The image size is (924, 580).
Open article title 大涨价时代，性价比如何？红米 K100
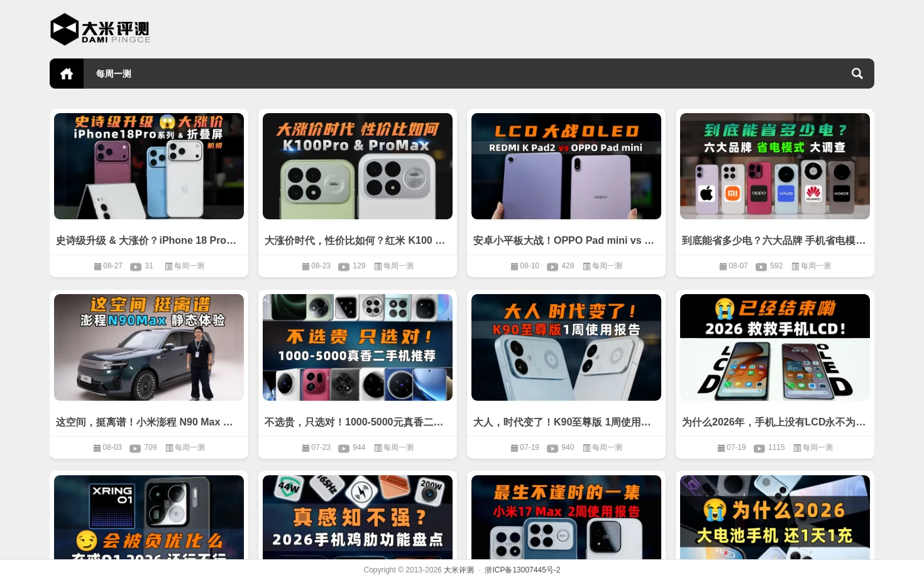tap(355, 241)
